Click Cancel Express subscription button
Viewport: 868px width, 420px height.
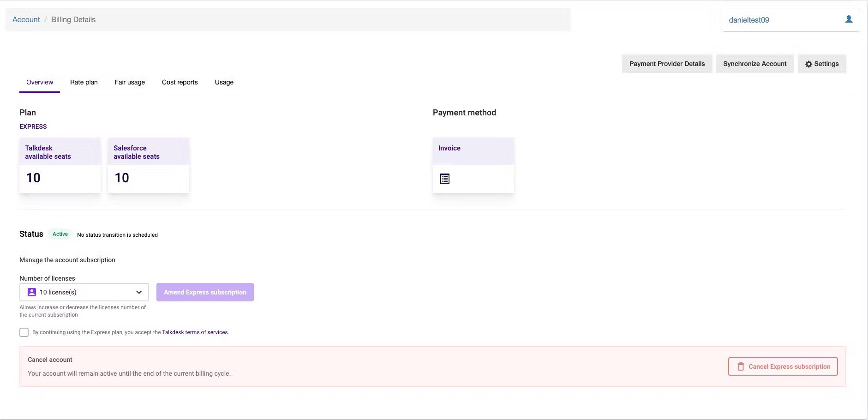click(x=783, y=366)
